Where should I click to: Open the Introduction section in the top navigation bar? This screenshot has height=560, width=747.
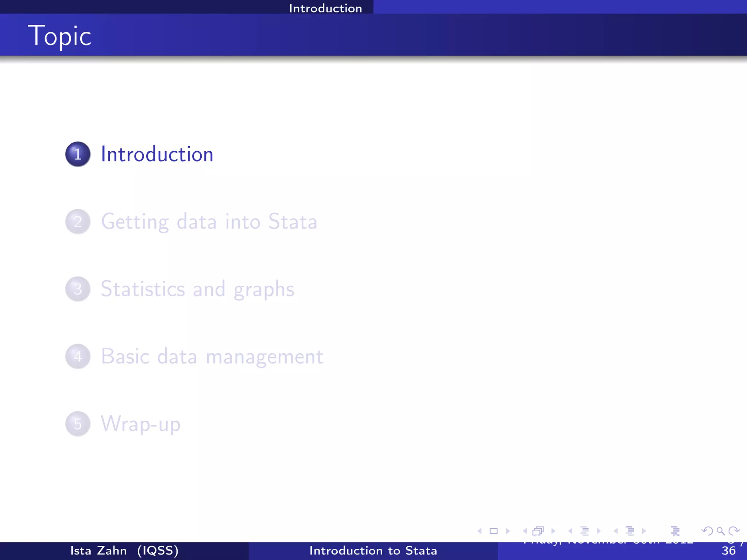[x=325, y=8]
